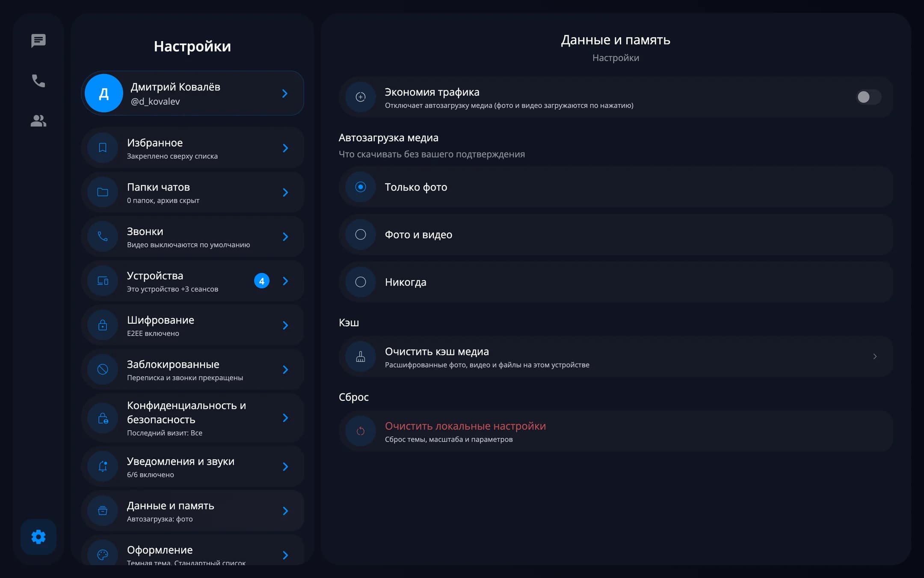This screenshot has width=924, height=578.
Task: Click the Устройства devices icon
Action: coord(103,281)
